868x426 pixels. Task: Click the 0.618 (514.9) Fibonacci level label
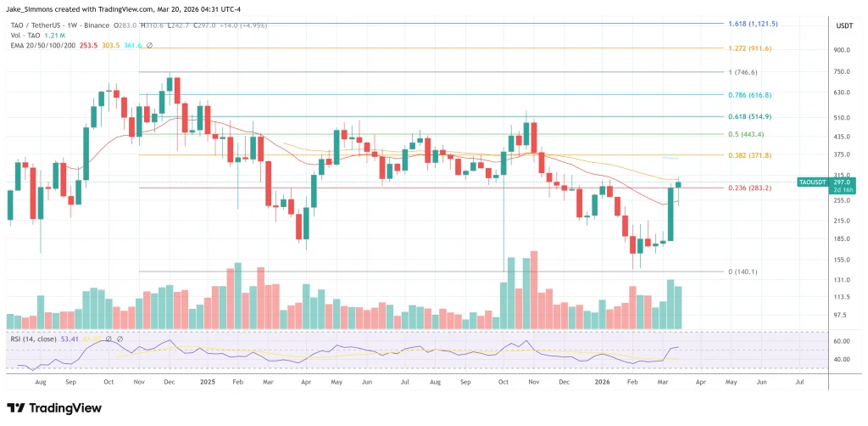coord(749,117)
